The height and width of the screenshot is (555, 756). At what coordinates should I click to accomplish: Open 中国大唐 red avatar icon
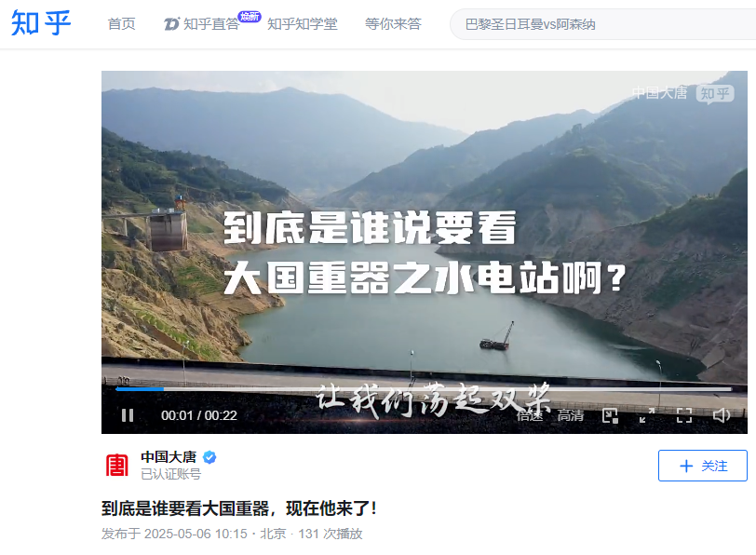117,466
